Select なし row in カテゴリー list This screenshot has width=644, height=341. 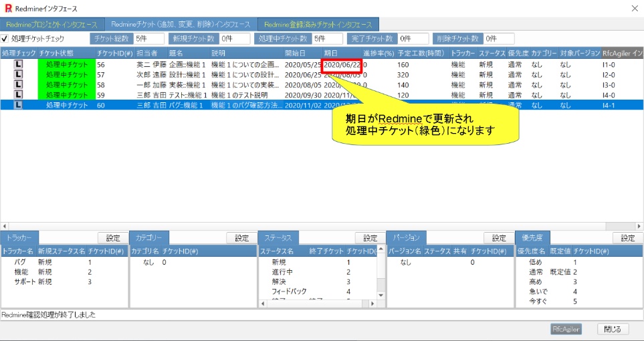pyautogui.click(x=193, y=262)
